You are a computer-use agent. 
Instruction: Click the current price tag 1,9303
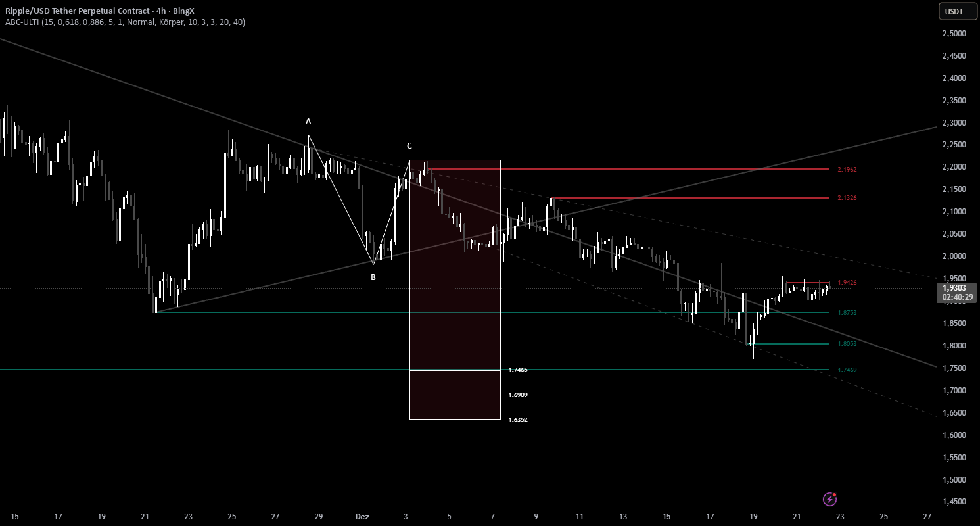pos(954,288)
